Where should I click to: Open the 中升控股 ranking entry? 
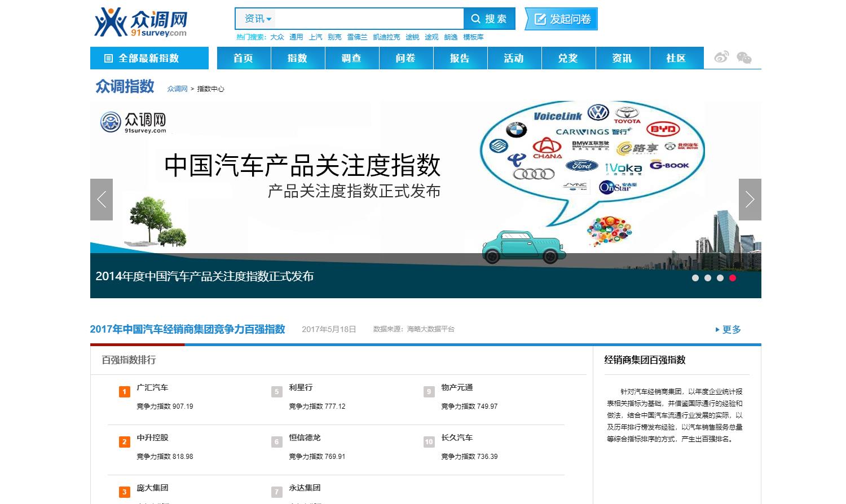pyautogui.click(x=152, y=438)
